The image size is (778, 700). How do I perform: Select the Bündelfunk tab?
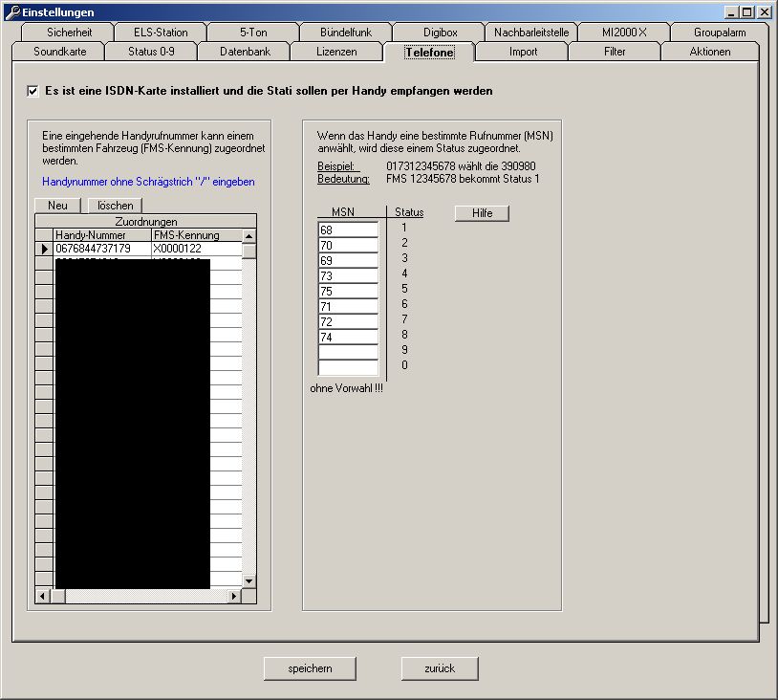[x=346, y=33]
